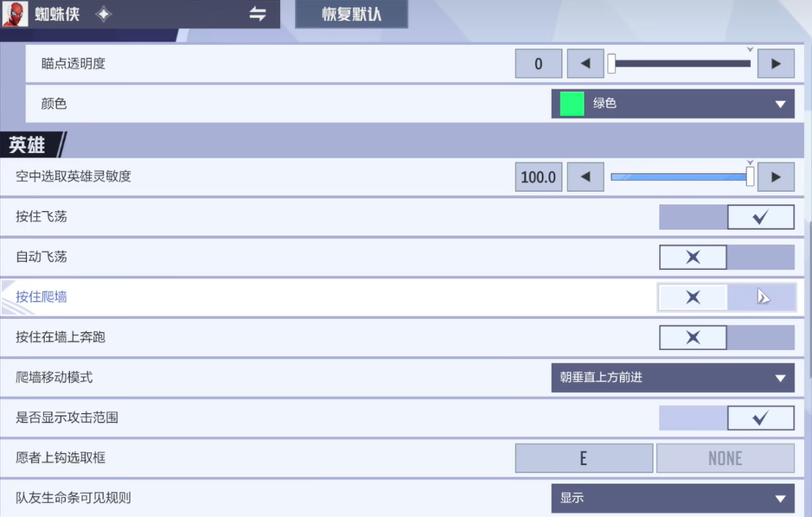This screenshot has height=517, width=812.
Task: Click increase arrow for 瞄点透明度
Action: point(776,63)
